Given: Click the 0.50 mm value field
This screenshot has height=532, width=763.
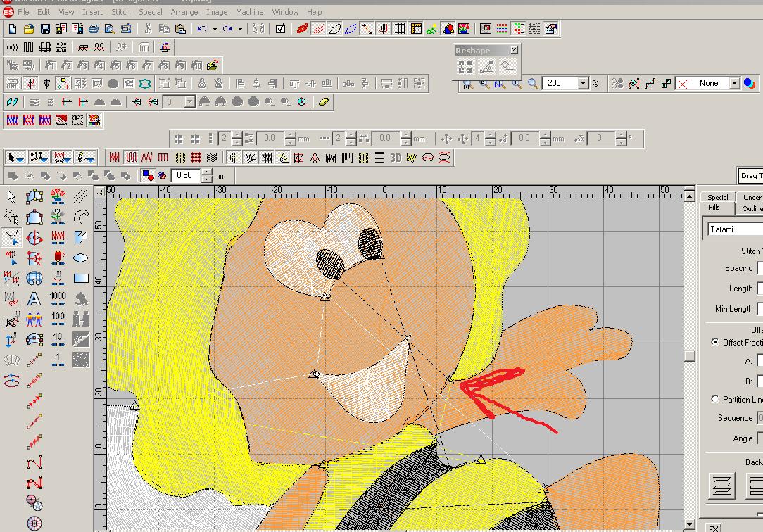Looking at the screenshot, I should 186,176.
